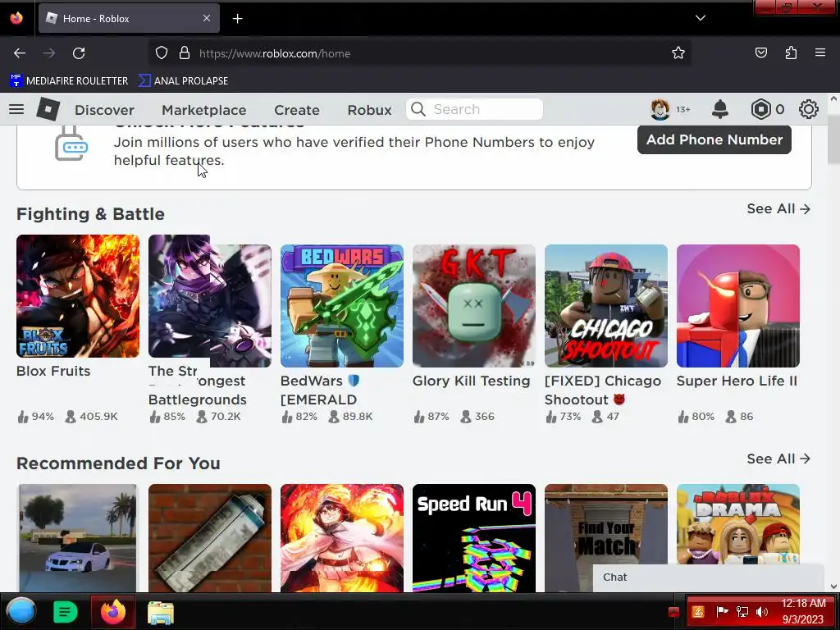Open the Robux balance icon
Image resolution: width=840 pixels, height=630 pixels.
coord(760,109)
